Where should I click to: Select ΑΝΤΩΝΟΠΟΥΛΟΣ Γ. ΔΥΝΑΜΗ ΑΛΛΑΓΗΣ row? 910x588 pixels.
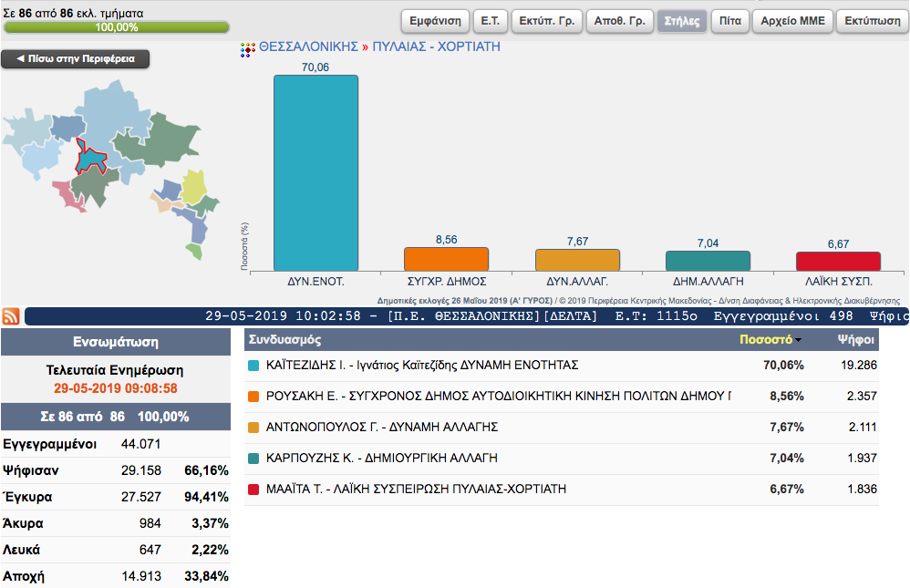(x=562, y=428)
